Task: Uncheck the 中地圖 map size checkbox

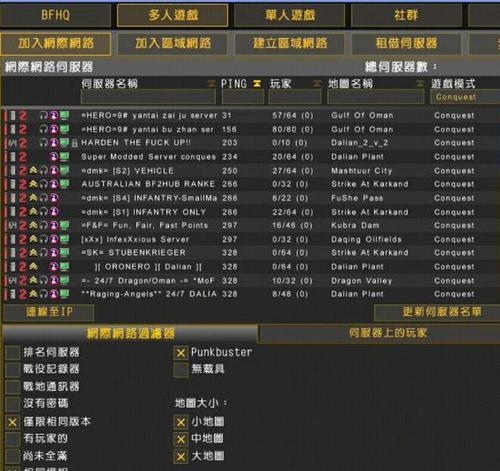Action: click(x=181, y=439)
